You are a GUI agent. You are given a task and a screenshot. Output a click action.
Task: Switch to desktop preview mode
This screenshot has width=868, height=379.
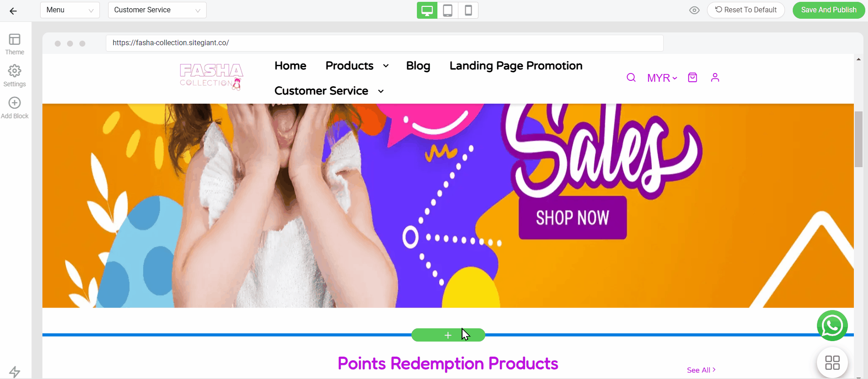[427, 10]
